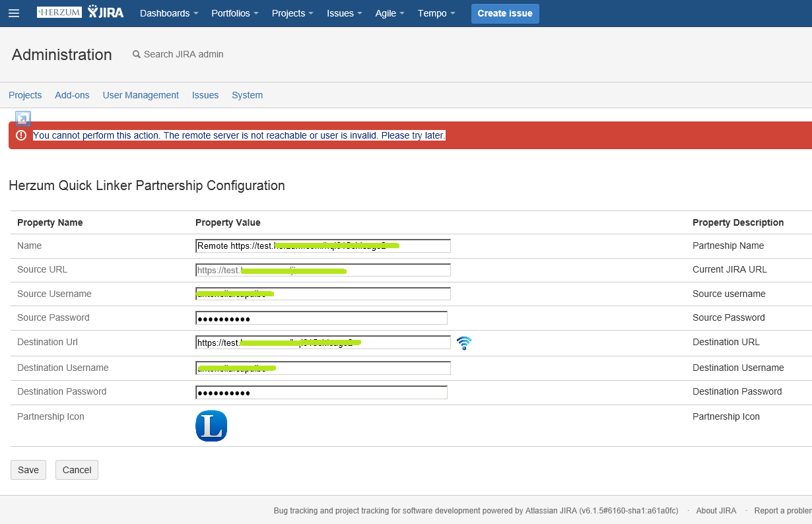Switch to the Add-ons admin tab
Image resolution: width=812 pixels, height=524 pixels.
[72, 95]
